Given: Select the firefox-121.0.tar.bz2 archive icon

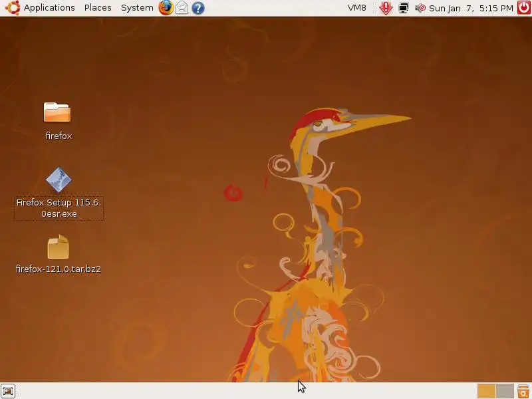Looking at the screenshot, I should (58, 247).
